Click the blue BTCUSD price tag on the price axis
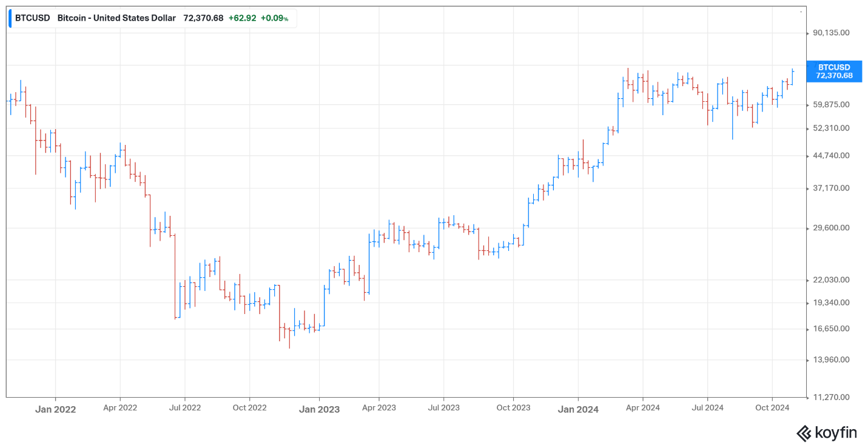The width and height of the screenshot is (868, 448). pos(834,72)
